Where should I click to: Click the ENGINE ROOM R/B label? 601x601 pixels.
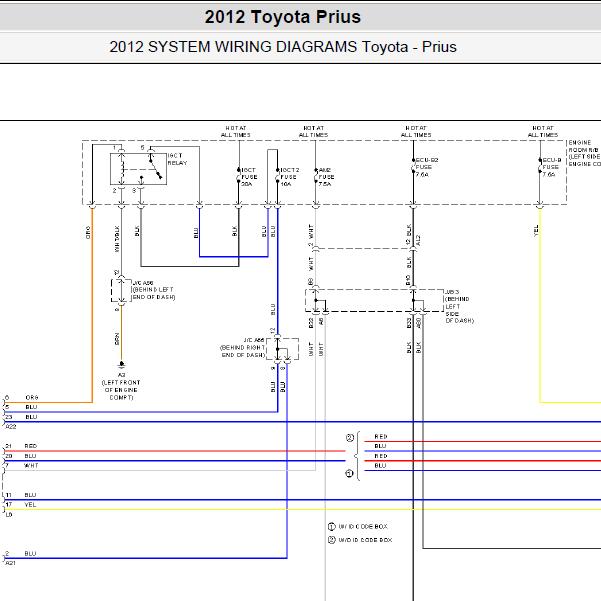[585, 153]
